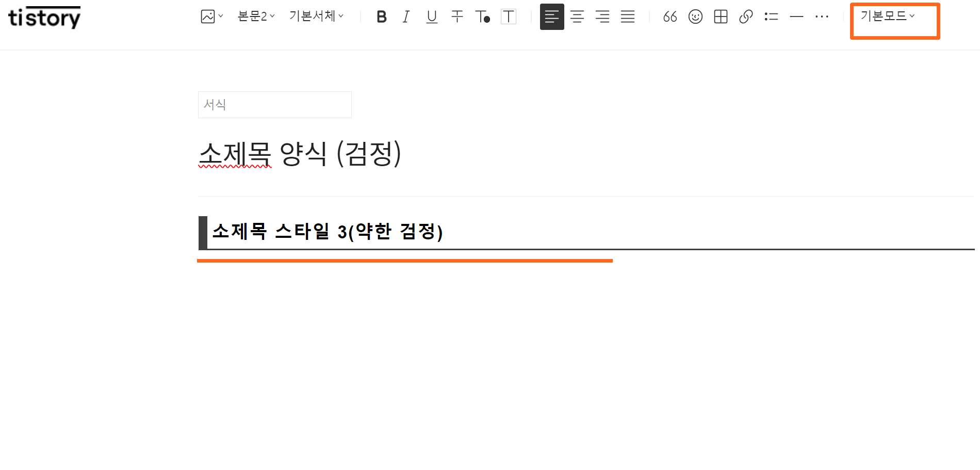The width and height of the screenshot is (980, 470).
Task: Toggle italic formatting
Action: 406,17
